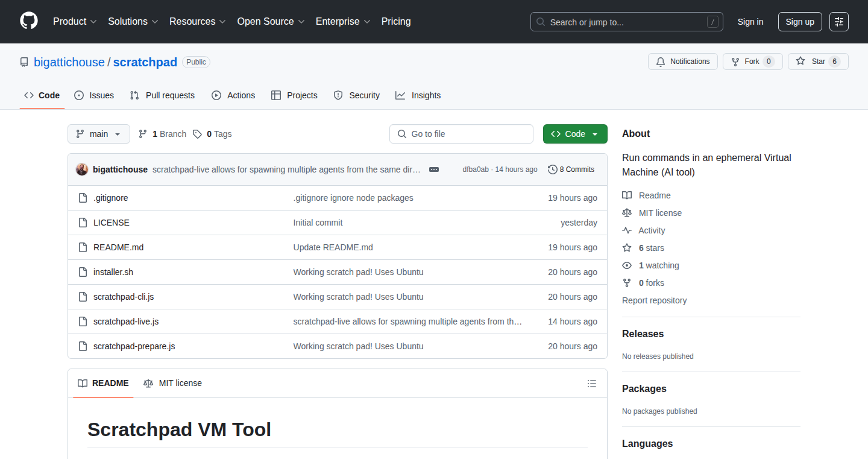
Task: Open the bigattichouse owner link
Action: pyautogui.click(x=69, y=62)
